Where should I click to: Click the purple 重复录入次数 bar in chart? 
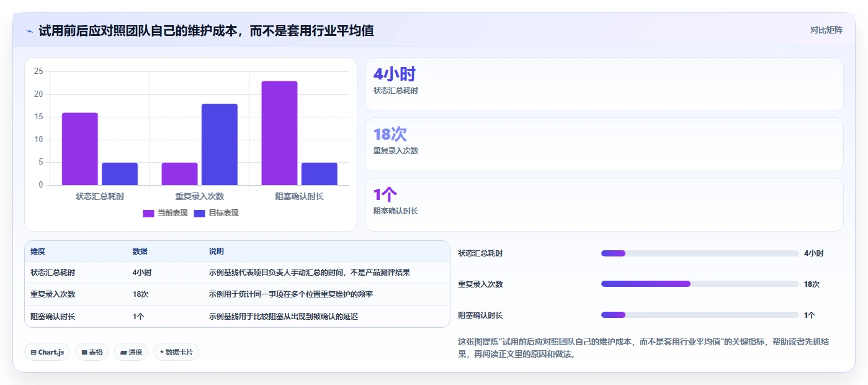(x=179, y=174)
